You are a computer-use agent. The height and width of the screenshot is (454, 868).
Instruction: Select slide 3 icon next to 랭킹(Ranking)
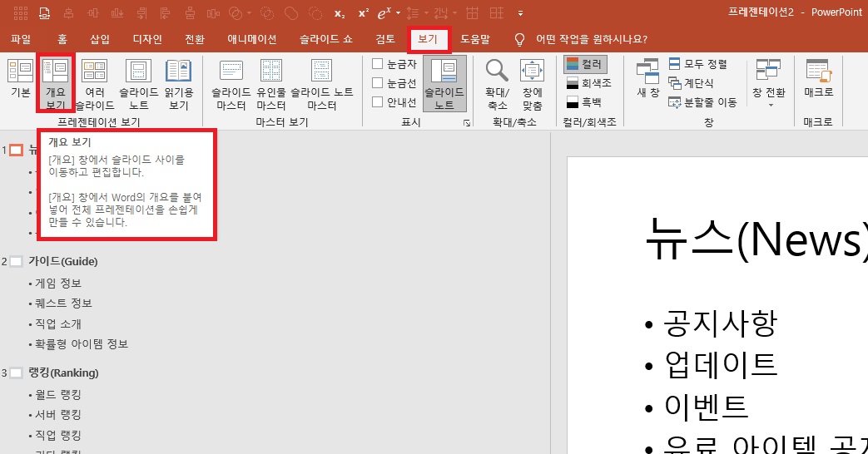point(17,373)
